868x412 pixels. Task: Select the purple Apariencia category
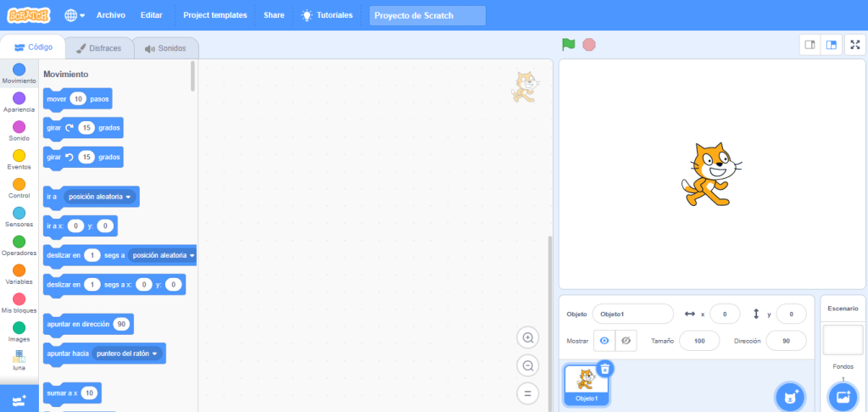click(19, 102)
